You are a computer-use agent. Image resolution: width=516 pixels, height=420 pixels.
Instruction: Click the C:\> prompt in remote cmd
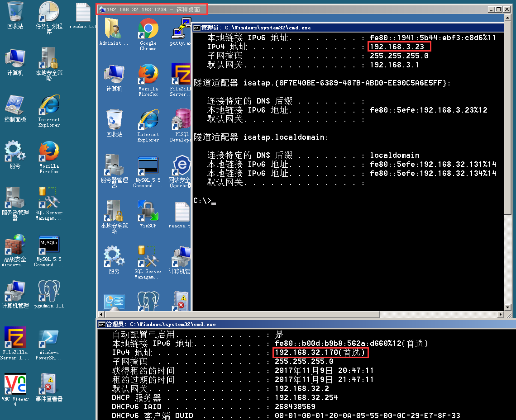[x=202, y=201]
